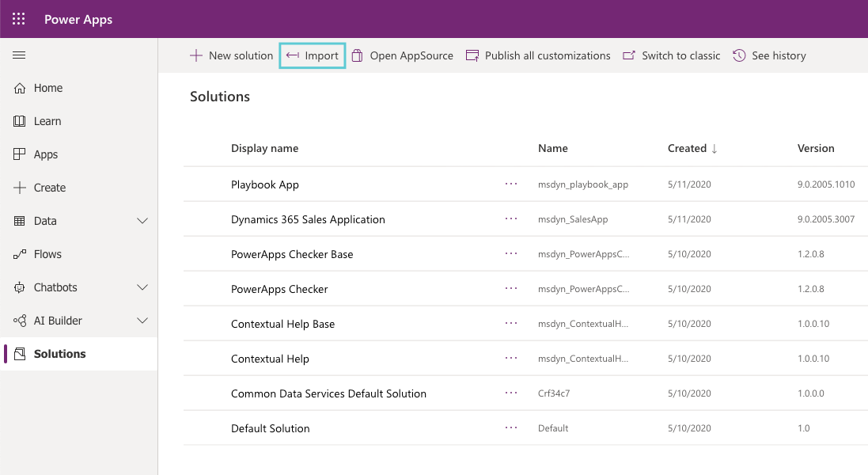Click the Home house icon

pos(19,88)
